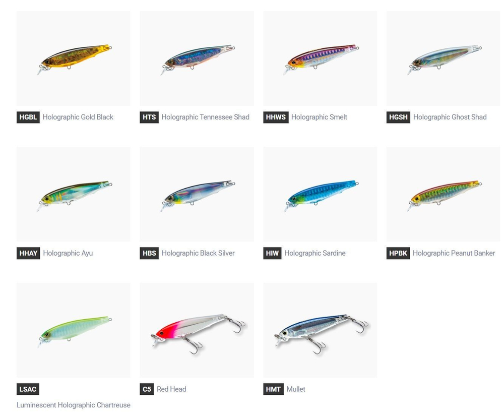Viewport: 504px width, 420px height.
Task: Pick the Holographic Ghost Shad lure image
Action: point(443,58)
